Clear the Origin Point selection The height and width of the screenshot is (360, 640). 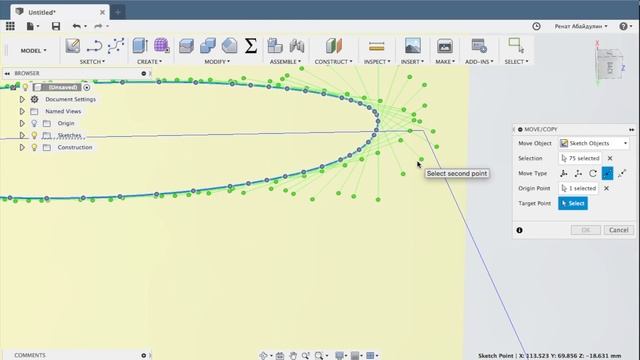(x=606, y=189)
